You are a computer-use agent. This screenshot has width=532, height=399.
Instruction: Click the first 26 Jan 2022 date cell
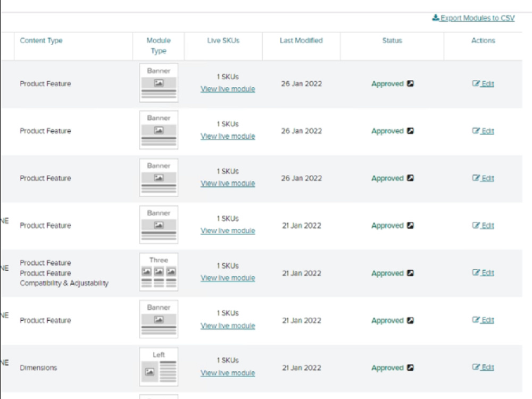(x=301, y=84)
